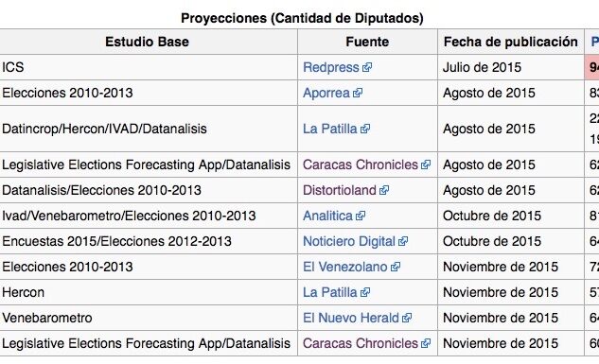Viewport: 599px width, 364px height.
Task: Click external-link icon next to Distortioland
Action: coord(384,190)
